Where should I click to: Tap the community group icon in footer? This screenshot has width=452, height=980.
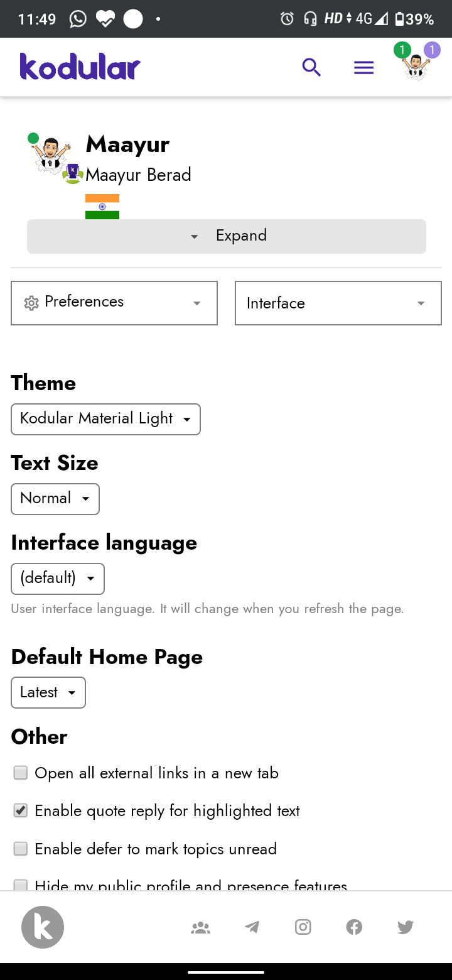[200, 927]
